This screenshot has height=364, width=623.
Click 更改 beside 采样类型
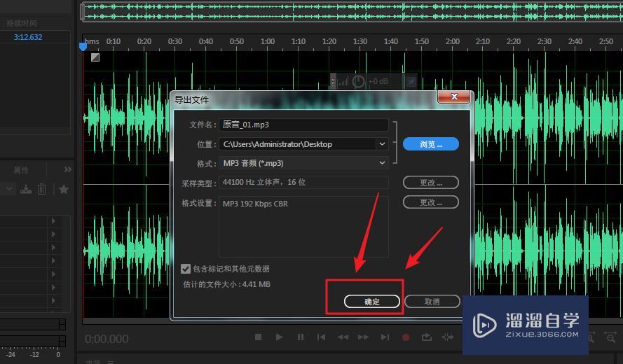pyautogui.click(x=431, y=183)
